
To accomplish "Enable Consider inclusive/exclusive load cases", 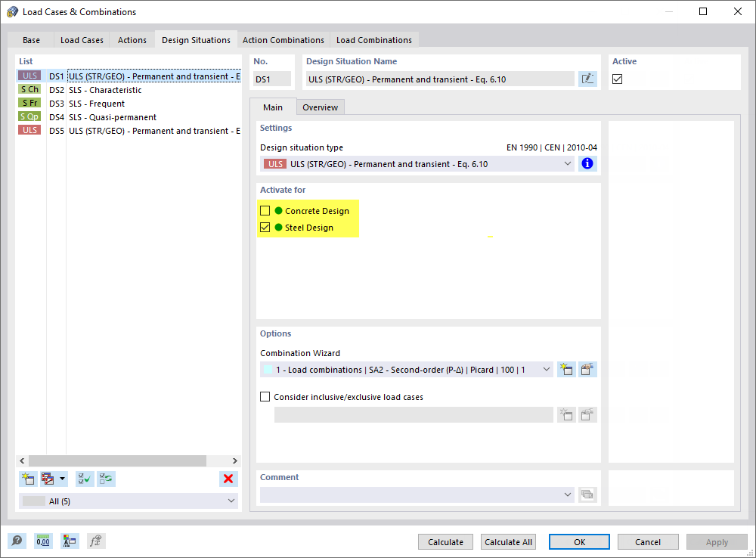I will (x=265, y=396).
